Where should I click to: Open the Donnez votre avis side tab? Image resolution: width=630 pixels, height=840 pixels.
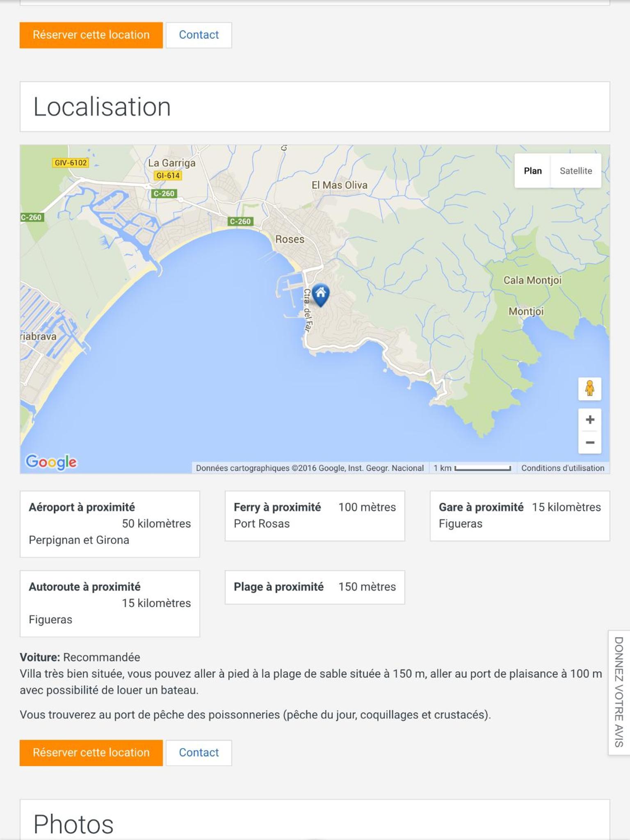[x=619, y=692]
